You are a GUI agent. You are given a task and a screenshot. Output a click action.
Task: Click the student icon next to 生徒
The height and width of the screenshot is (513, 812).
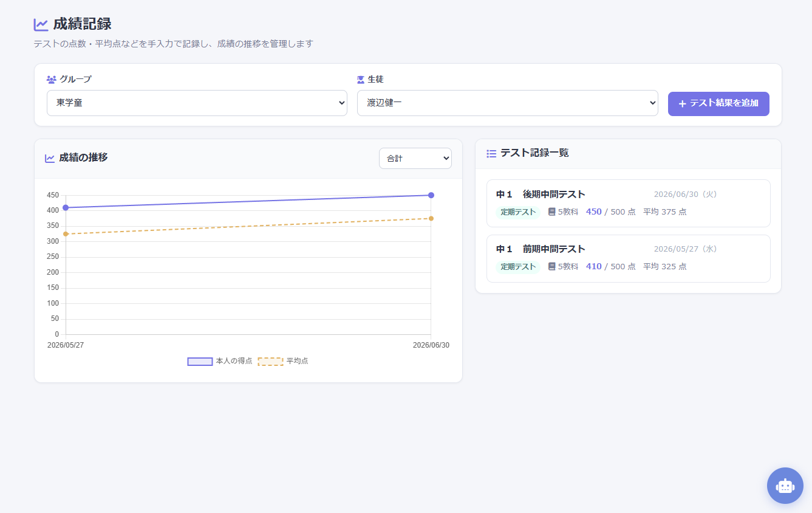361,79
